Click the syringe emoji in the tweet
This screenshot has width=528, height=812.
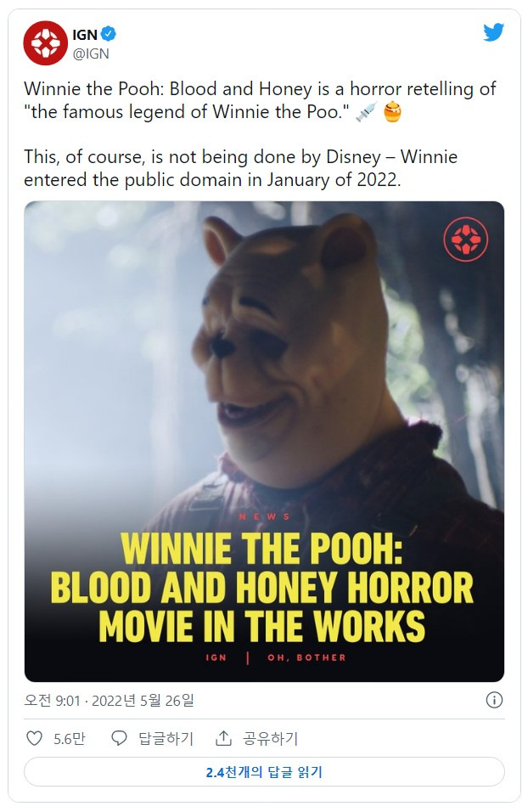(x=366, y=111)
